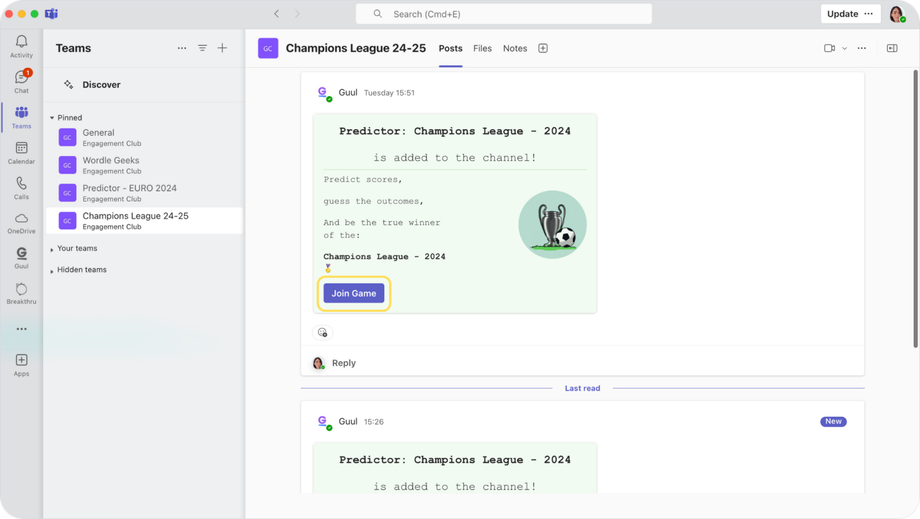The image size is (920, 519).
Task: Click the Join Game button
Action: coord(354,293)
